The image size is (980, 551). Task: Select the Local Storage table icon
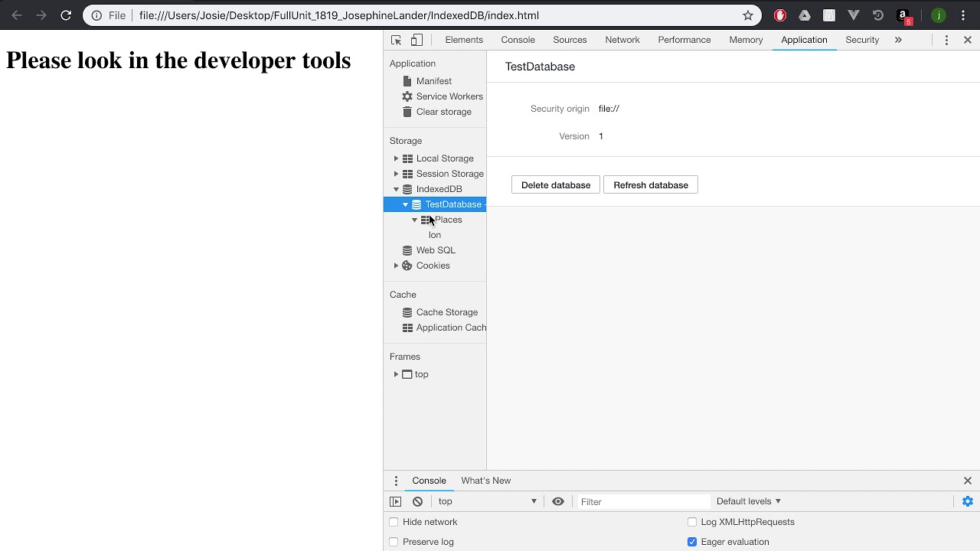pyautogui.click(x=407, y=158)
